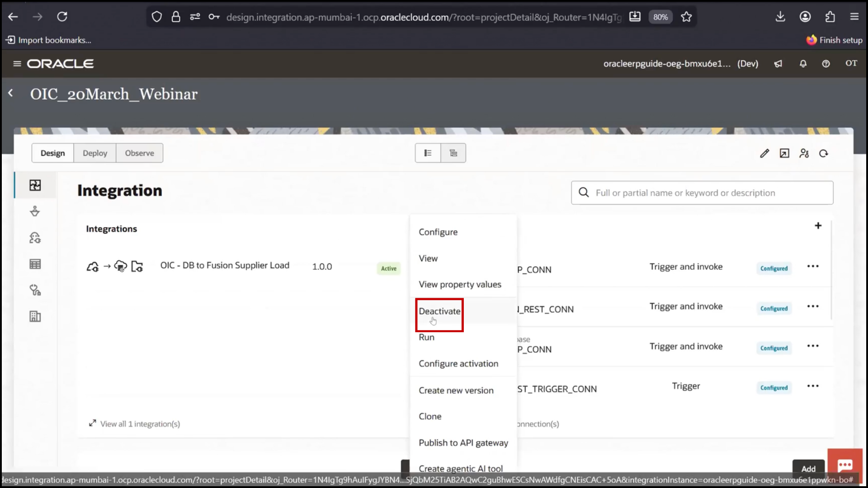Go back in browser history
The height and width of the screenshot is (488, 868).
(13, 17)
